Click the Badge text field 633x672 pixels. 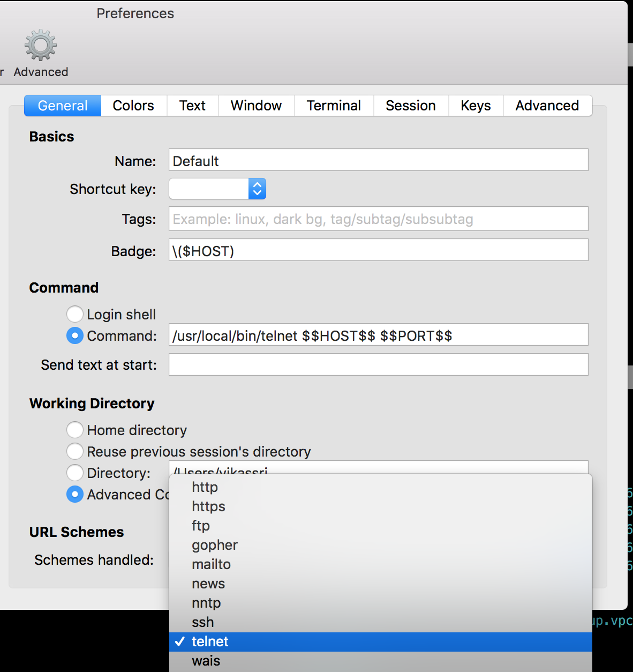tap(378, 250)
